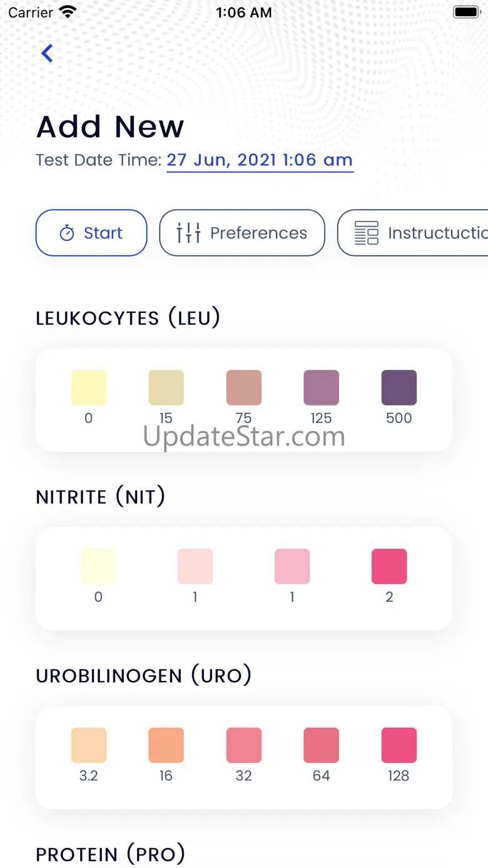The height and width of the screenshot is (868, 488).
Task: Click the list icon beside Instructions
Action: coord(367,233)
